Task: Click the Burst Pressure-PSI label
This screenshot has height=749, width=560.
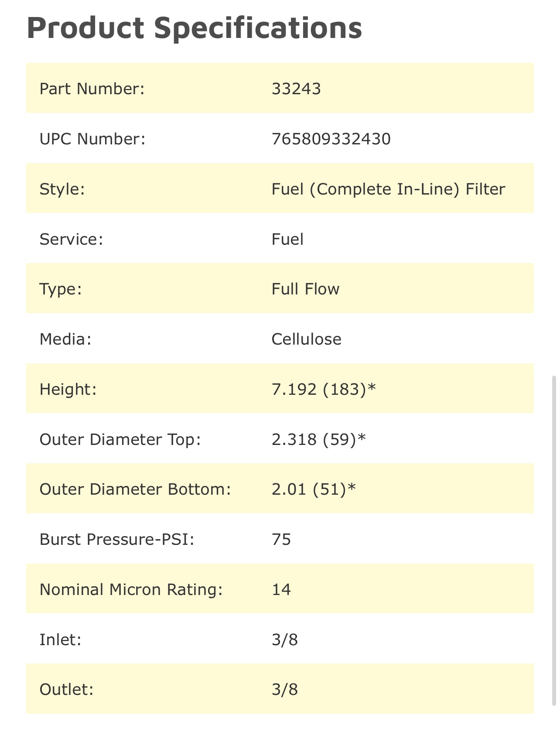Action: click(x=117, y=540)
